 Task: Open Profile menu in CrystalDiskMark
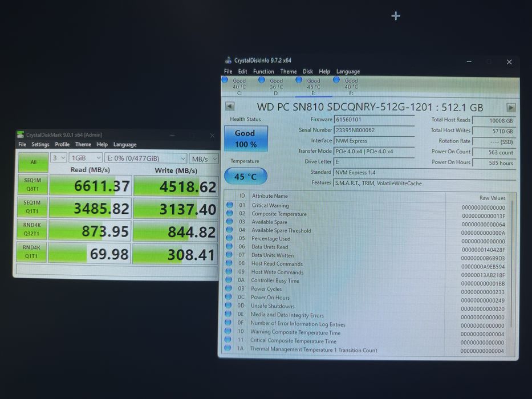pyautogui.click(x=62, y=144)
